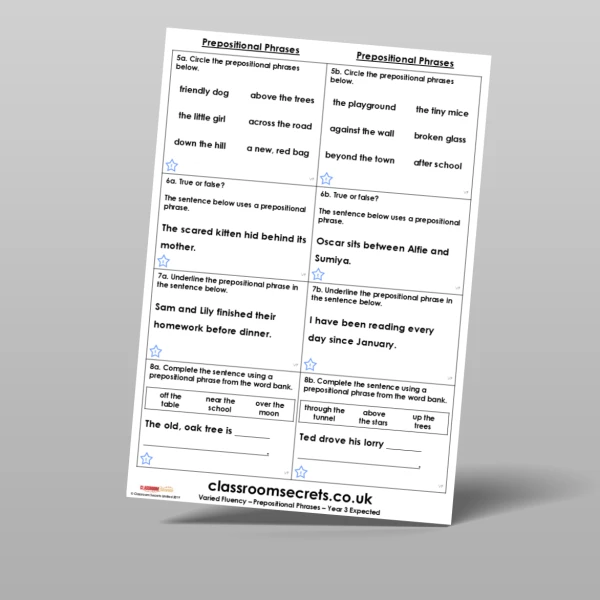Click the sentence about Sam and Lily's homework
Screen dimensions: 600x600
point(214,320)
